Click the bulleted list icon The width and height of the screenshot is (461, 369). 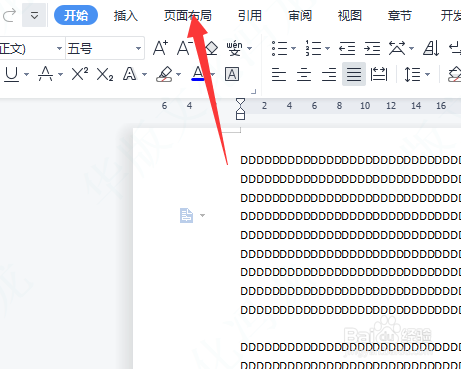click(x=279, y=48)
